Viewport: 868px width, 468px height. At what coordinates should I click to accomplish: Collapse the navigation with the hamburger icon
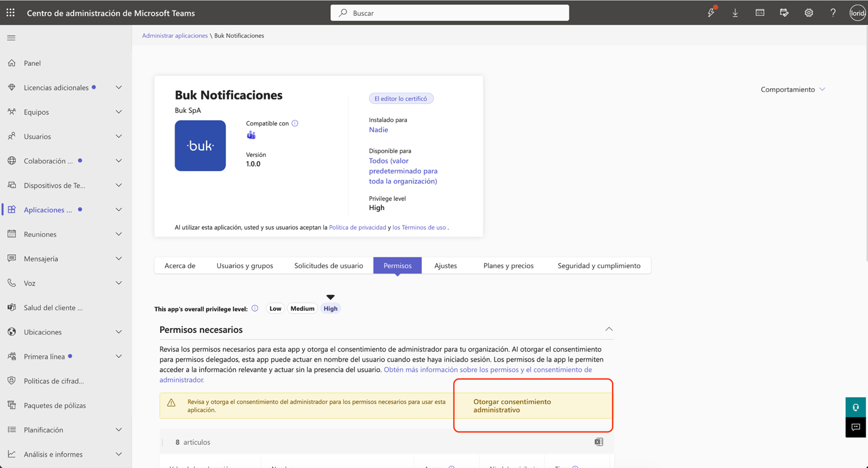click(x=11, y=38)
